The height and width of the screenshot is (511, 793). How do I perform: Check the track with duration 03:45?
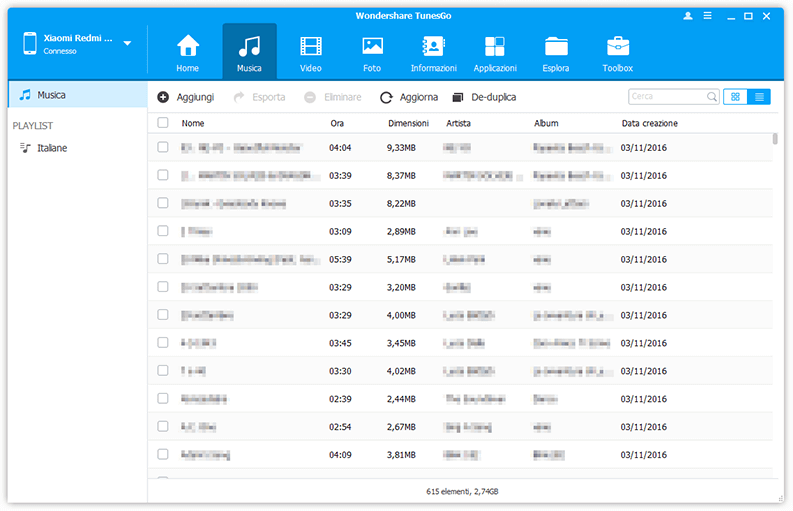click(163, 343)
